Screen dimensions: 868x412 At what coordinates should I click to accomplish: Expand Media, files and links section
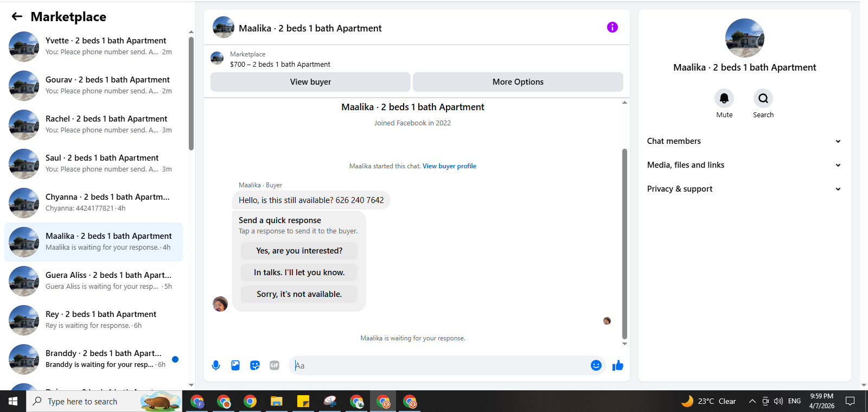[744, 165]
